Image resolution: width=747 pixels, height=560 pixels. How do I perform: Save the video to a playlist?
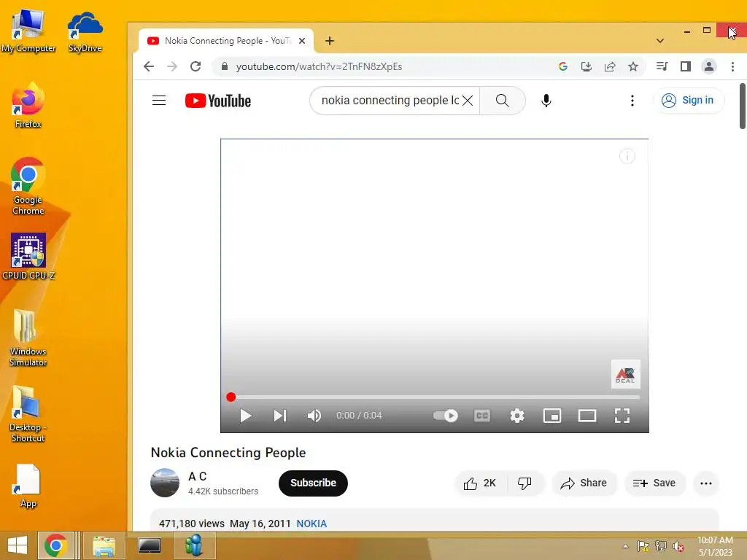tap(654, 483)
